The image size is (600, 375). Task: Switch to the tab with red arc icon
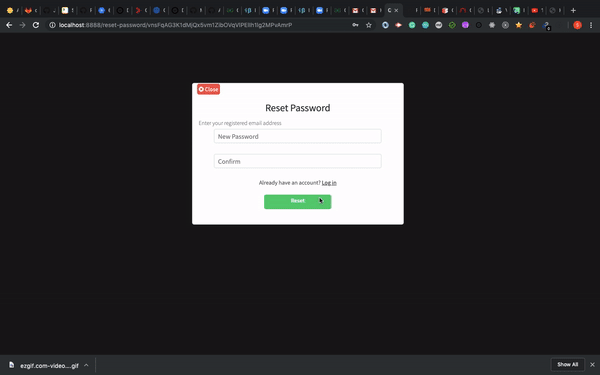[x=463, y=10]
